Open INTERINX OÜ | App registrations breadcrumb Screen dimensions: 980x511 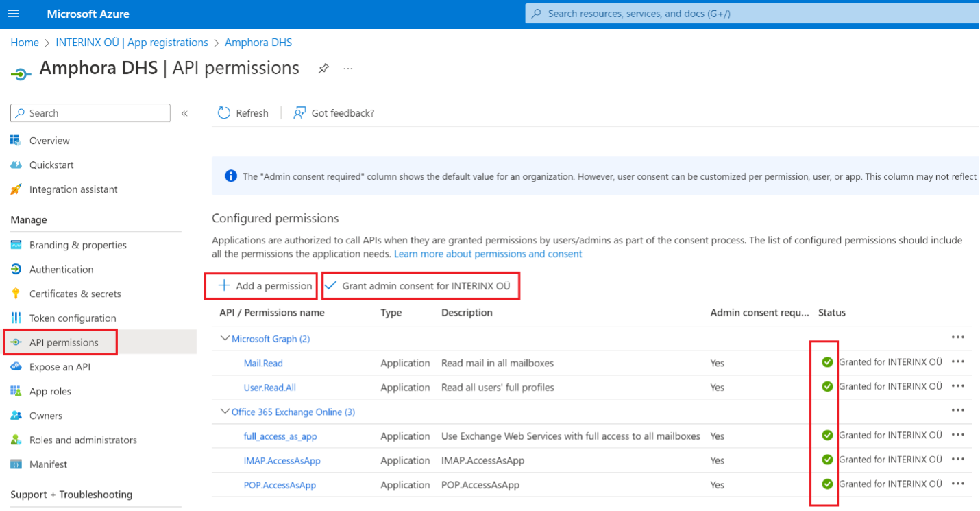click(132, 43)
